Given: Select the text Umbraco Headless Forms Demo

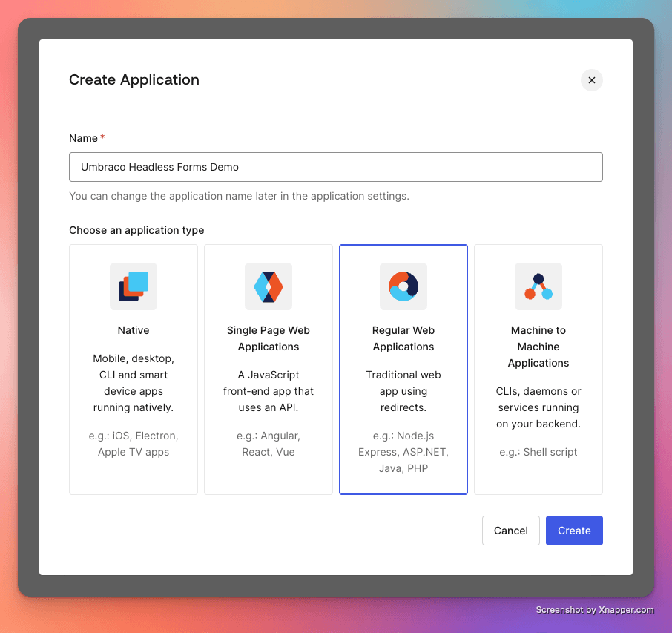Looking at the screenshot, I should pyautogui.click(x=158, y=167).
